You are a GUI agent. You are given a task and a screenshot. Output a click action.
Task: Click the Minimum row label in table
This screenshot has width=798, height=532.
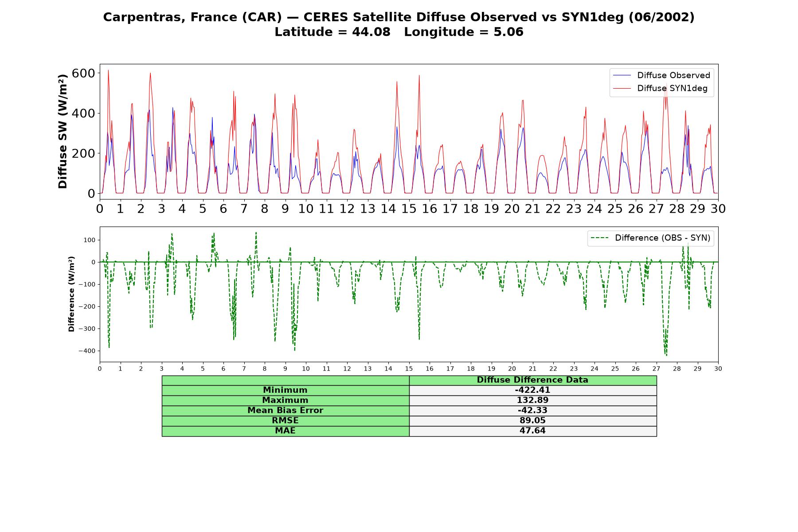point(285,390)
